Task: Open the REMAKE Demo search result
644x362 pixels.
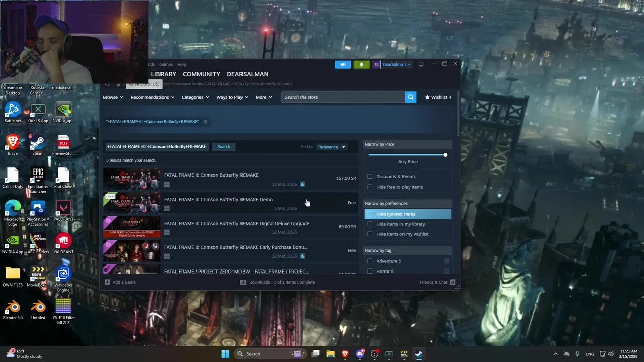Action: tap(230, 203)
